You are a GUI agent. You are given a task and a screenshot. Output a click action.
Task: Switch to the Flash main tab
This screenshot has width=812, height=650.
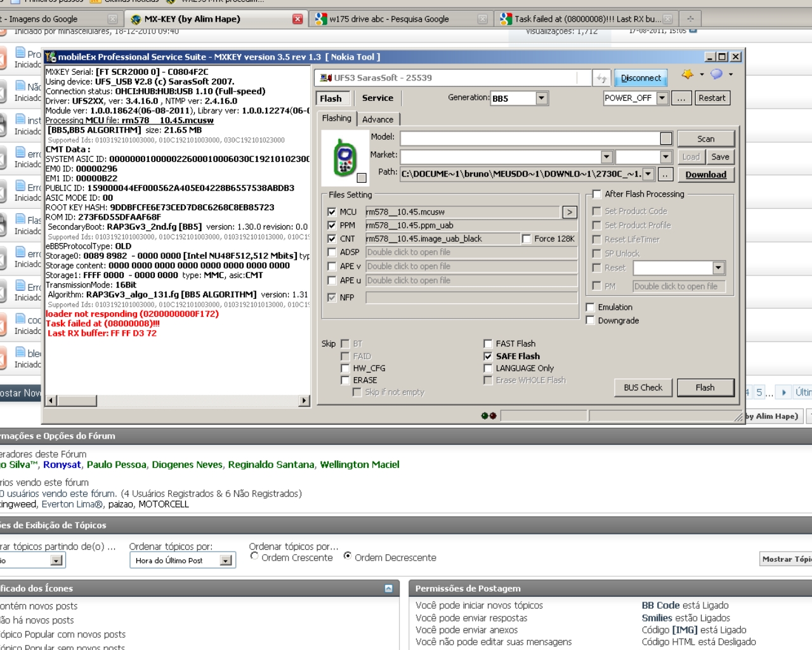[x=331, y=98]
